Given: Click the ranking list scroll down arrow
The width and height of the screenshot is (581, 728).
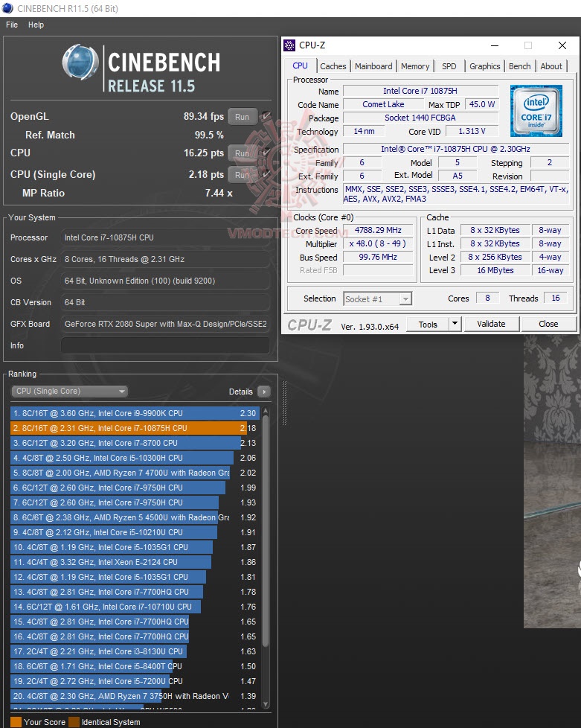Looking at the screenshot, I should [266, 704].
